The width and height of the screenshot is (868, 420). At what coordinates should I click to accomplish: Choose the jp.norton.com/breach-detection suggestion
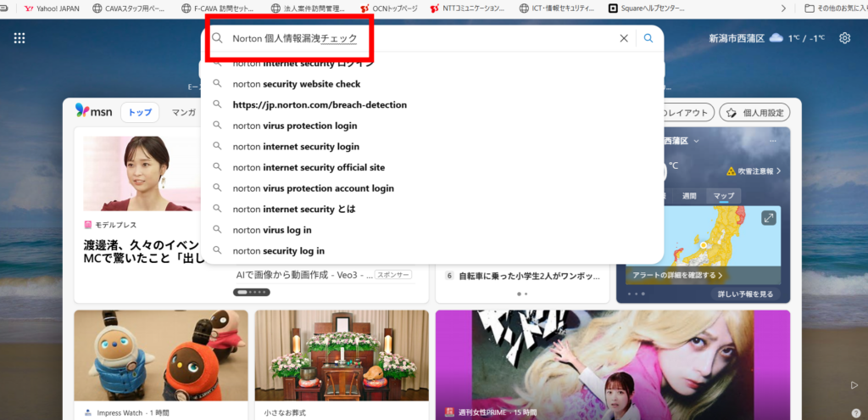(320, 104)
